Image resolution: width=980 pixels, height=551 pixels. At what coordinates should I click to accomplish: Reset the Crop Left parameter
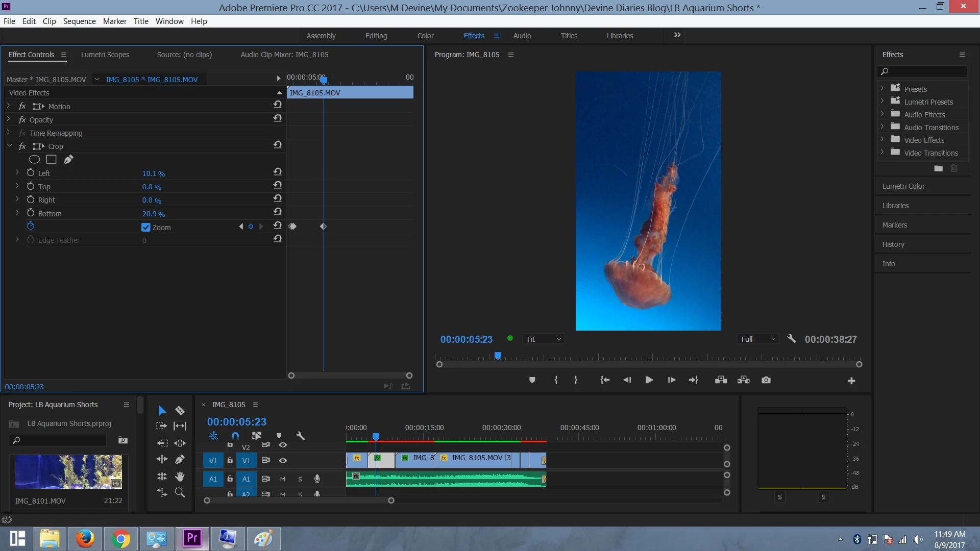tap(278, 172)
